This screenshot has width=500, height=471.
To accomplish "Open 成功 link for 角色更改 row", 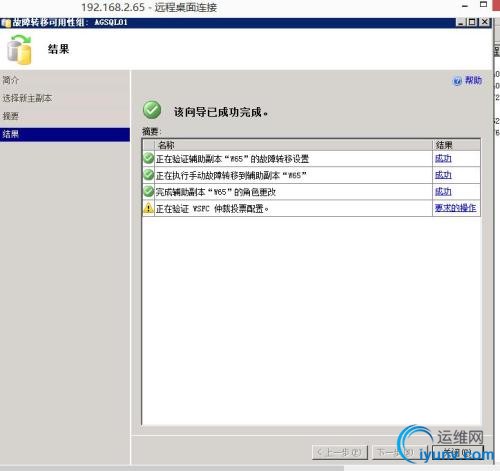I will [x=443, y=191].
